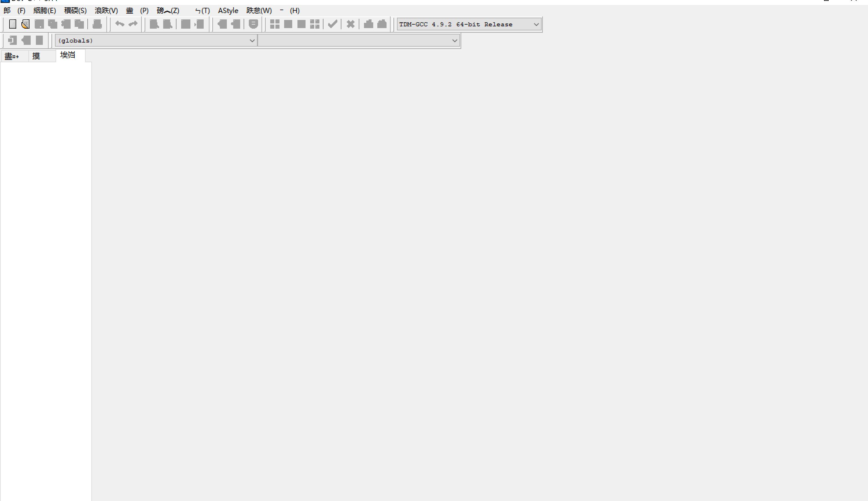Open the (F) File menu
The image size is (868, 501).
click(21, 11)
